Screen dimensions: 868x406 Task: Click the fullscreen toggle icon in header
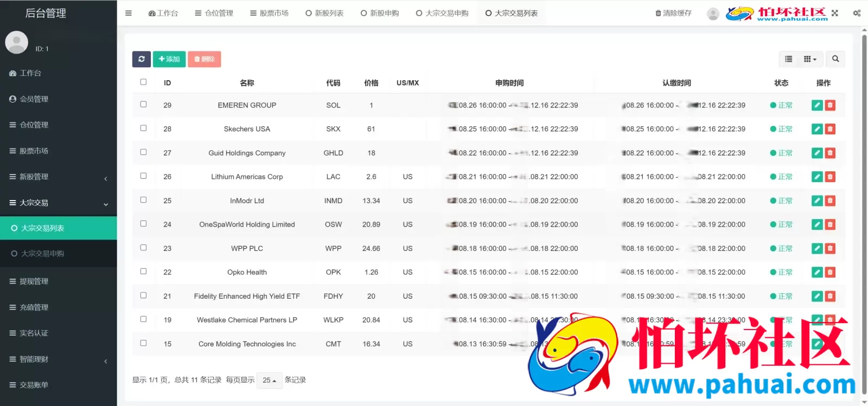pyautogui.click(x=835, y=13)
